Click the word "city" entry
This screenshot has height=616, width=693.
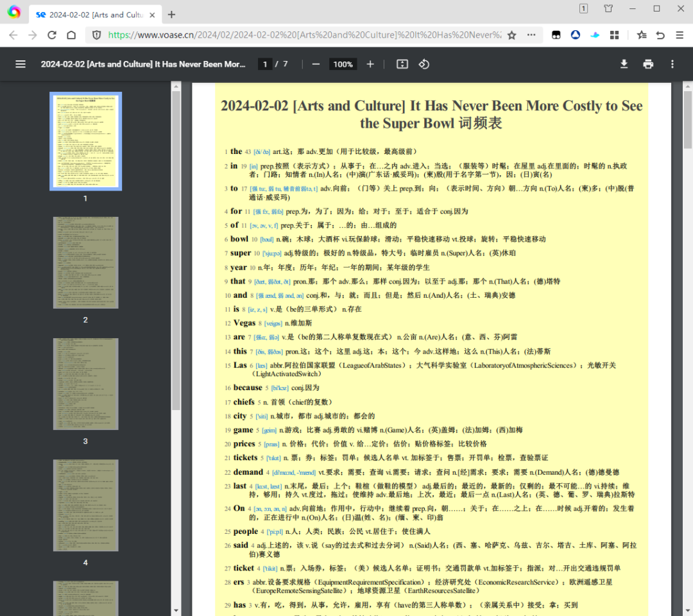point(240,416)
